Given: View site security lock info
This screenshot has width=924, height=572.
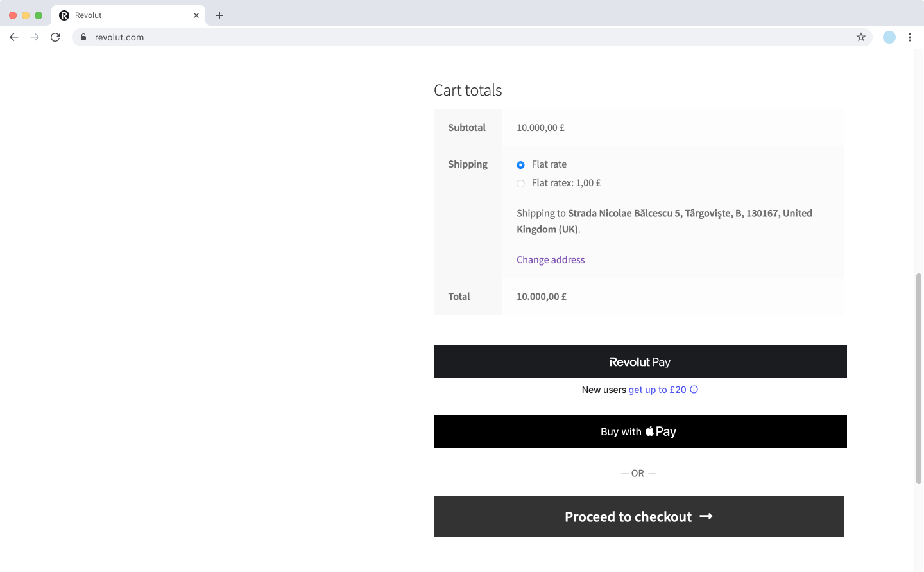Looking at the screenshot, I should tap(83, 37).
